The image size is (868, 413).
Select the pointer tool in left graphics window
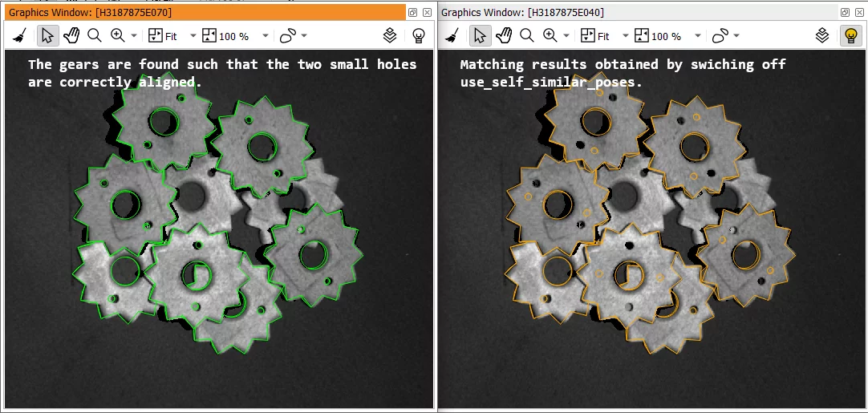tap(47, 36)
